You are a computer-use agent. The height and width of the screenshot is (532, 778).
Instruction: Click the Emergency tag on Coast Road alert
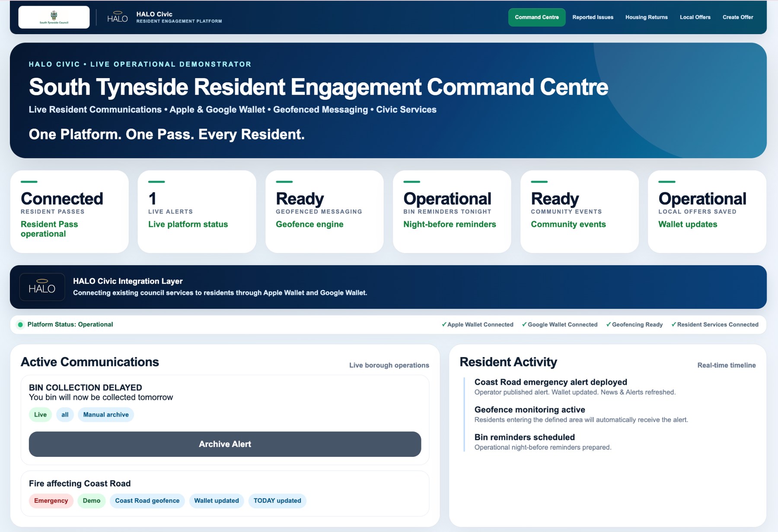tap(51, 500)
